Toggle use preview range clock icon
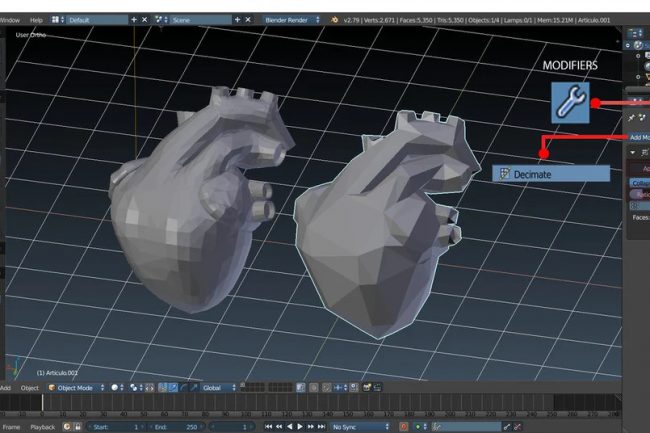The height and width of the screenshot is (433, 650). pos(67,427)
